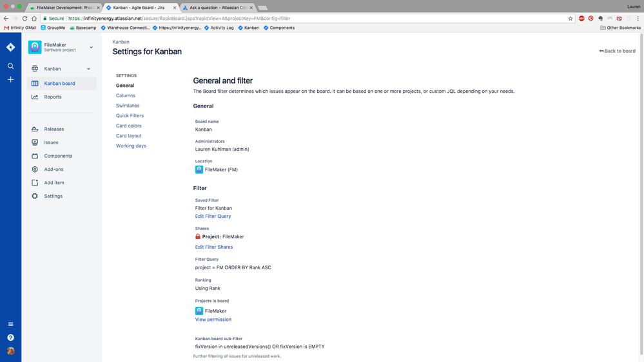Viewport: 644px width, 362px height.
Task: Click the Pinterest extension icon
Action: click(590, 19)
